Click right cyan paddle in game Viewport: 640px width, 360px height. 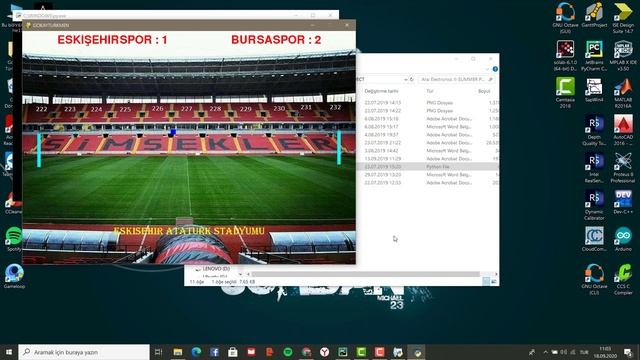[339, 147]
